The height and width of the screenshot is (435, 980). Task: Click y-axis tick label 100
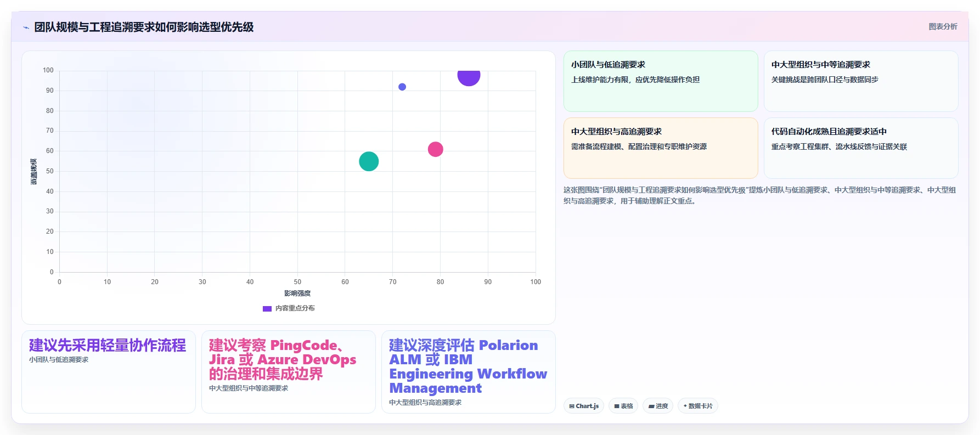coord(48,70)
